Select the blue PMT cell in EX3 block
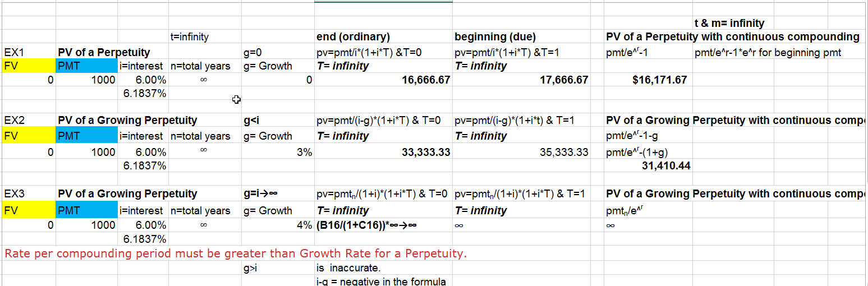Viewport: 868px width, 286px height. click(86, 210)
